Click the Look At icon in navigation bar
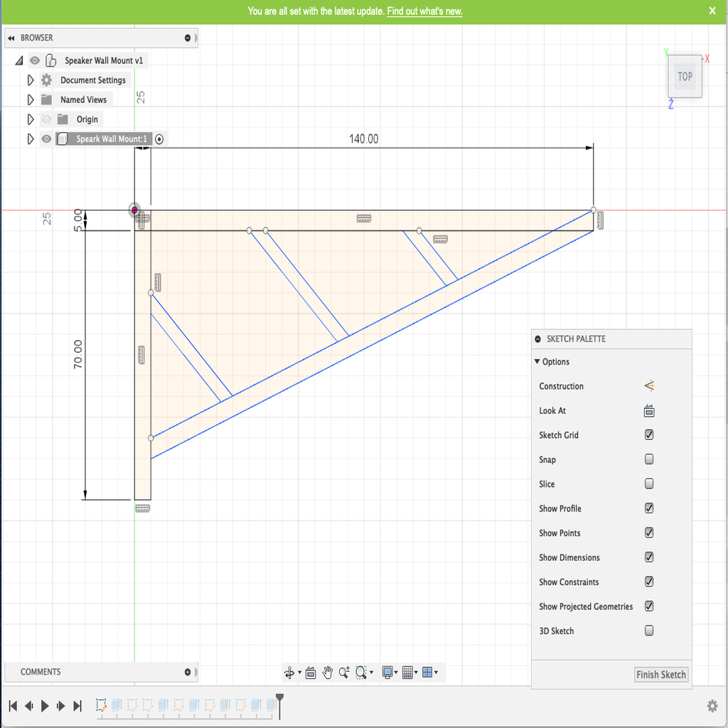728x728 pixels. pyautogui.click(x=311, y=673)
